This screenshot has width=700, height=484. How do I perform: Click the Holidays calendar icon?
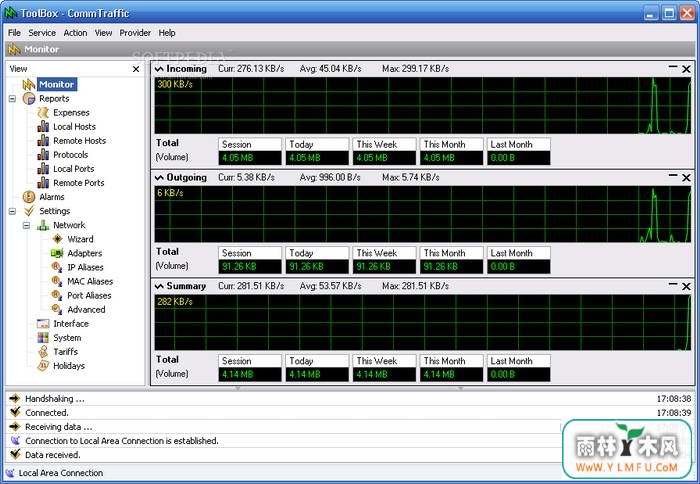coord(43,366)
